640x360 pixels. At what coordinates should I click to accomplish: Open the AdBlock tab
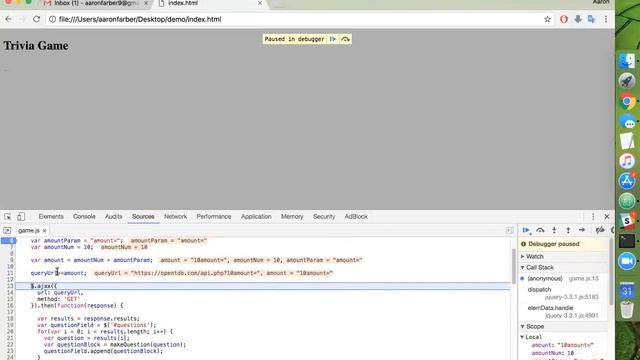point(356,217)
